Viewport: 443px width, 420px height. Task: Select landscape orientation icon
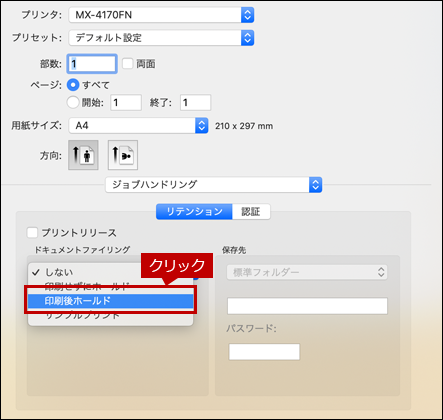123,155
